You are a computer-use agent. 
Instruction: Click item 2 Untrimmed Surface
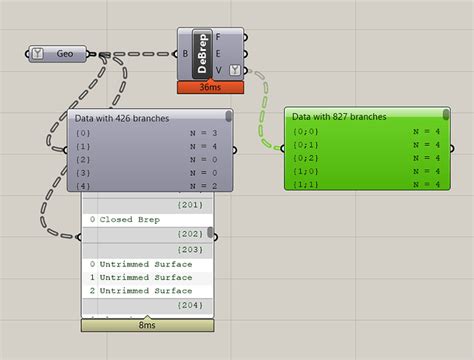147,291
